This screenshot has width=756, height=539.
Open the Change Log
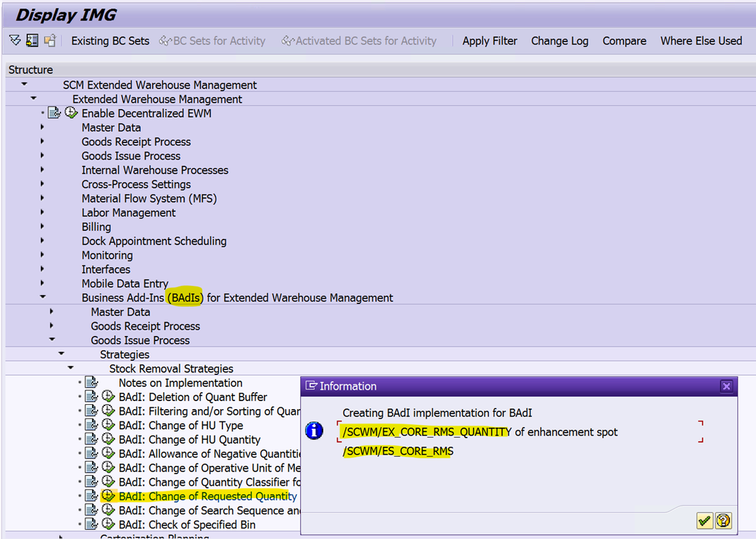tap(559, 40)
